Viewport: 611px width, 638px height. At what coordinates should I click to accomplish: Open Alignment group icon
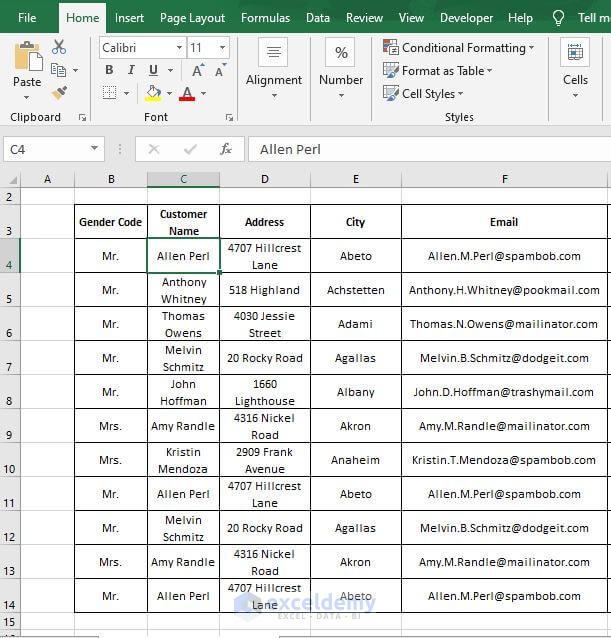pyautogui.click(x=273, y=52)
